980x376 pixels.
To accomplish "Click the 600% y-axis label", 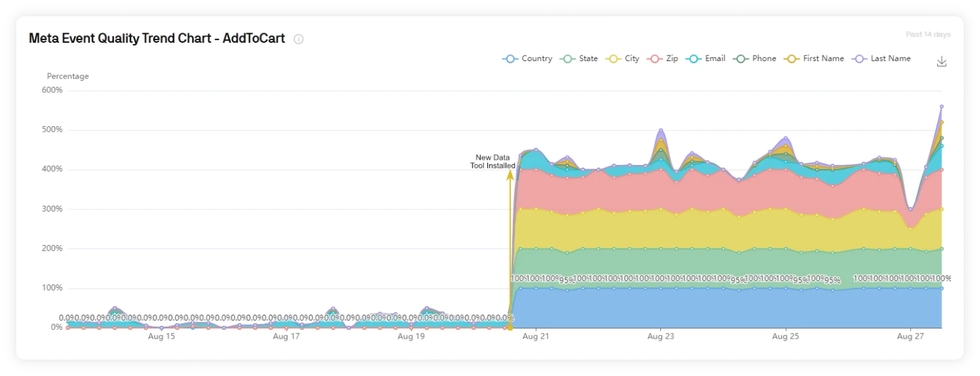I will pos(53,90).
